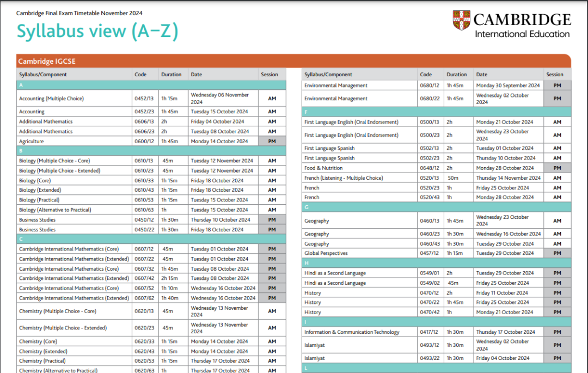Click Cambridge International Mathematics code 0607/22
The width and height of the screenshot is (588, 373).
[144, 259]
